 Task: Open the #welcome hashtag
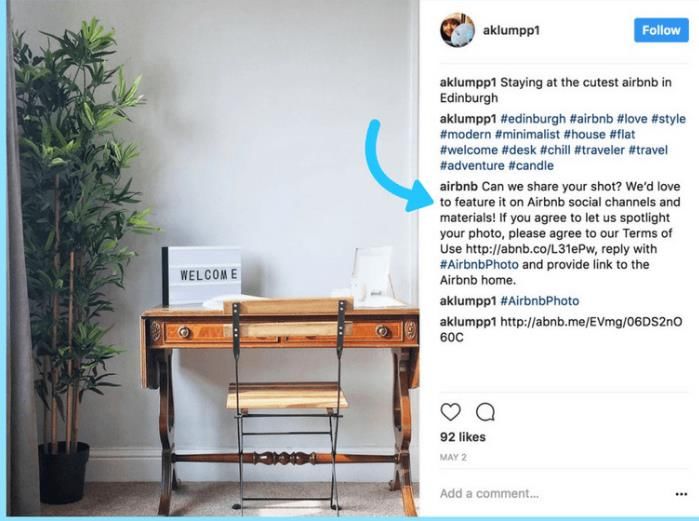click(x=469, y=150)
